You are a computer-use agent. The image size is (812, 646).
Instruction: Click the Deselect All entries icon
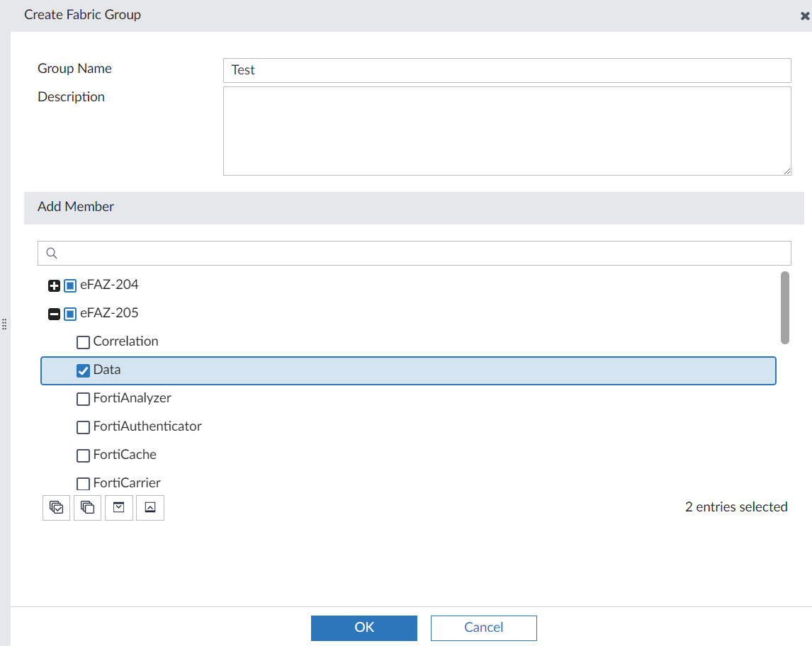(87, 507)
